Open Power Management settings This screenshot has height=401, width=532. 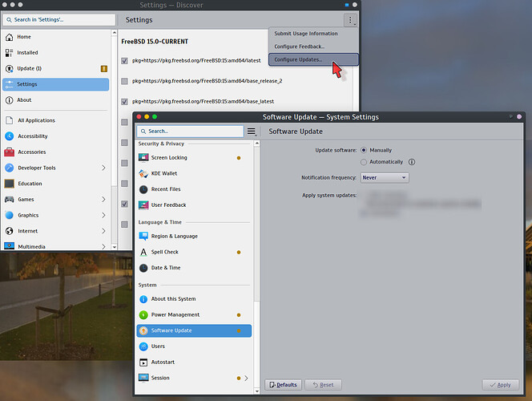(194, 314)
